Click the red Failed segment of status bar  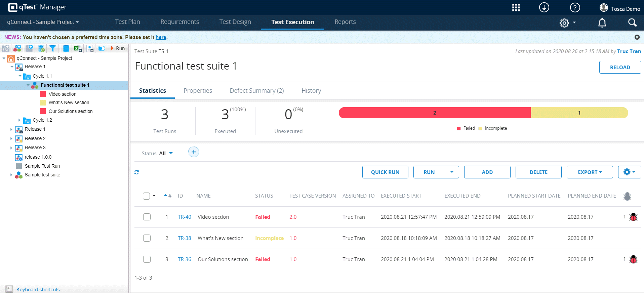434,113
